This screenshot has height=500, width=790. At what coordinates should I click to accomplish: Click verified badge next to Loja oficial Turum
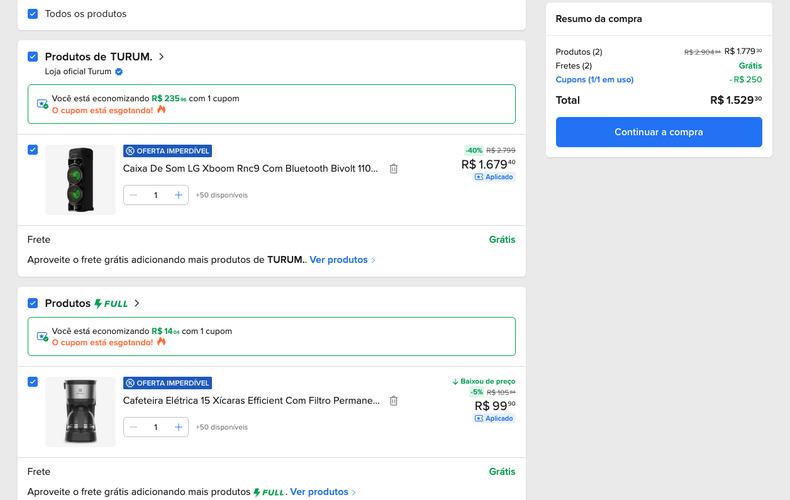point(119,72)
